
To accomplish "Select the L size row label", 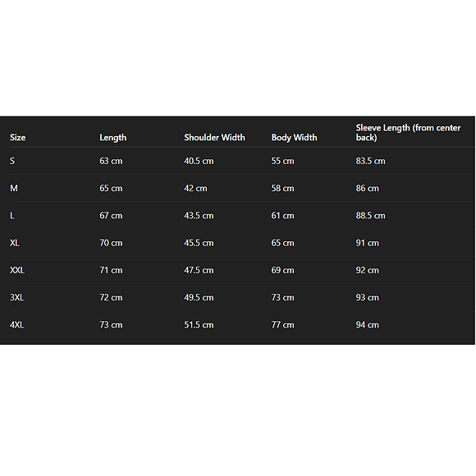I will tap(11, 216).
